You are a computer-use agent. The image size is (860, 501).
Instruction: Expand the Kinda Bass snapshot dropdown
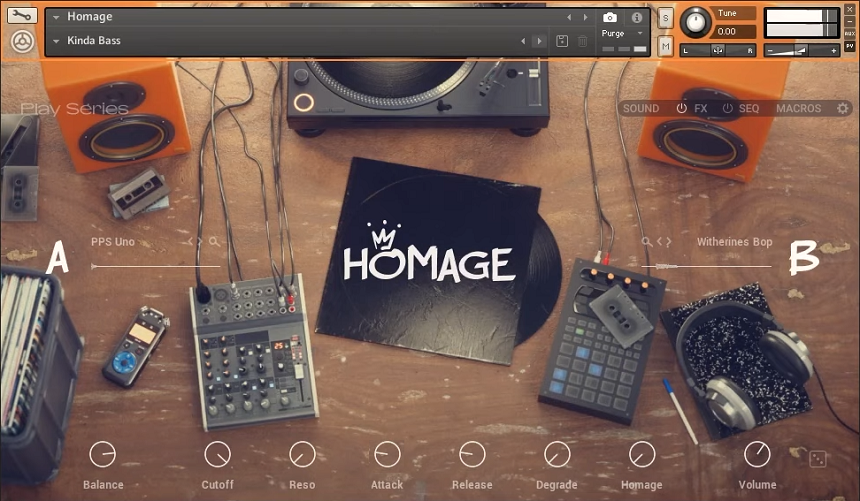pos(56,41)
